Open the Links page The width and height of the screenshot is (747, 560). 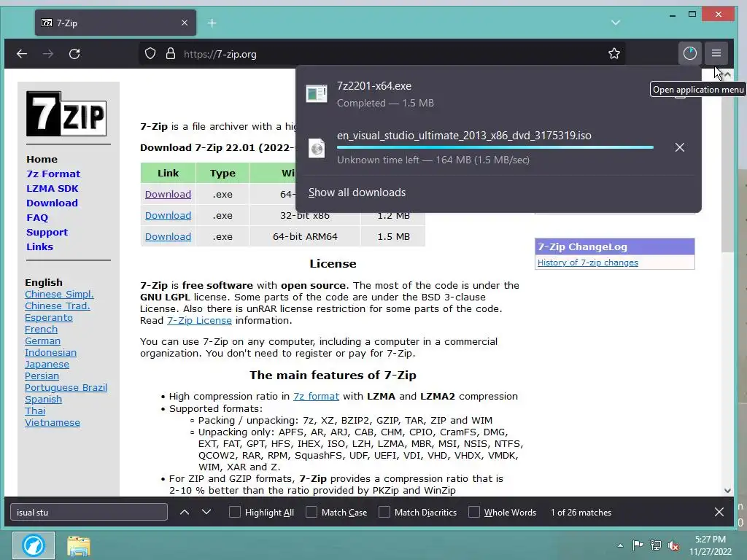point(39,246)
